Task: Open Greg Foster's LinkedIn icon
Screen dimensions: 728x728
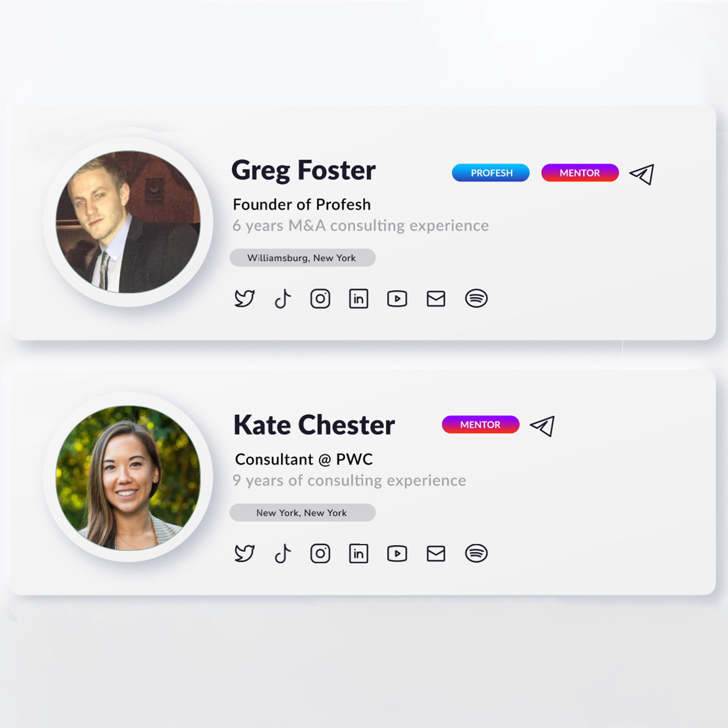Action: [358, 299]
